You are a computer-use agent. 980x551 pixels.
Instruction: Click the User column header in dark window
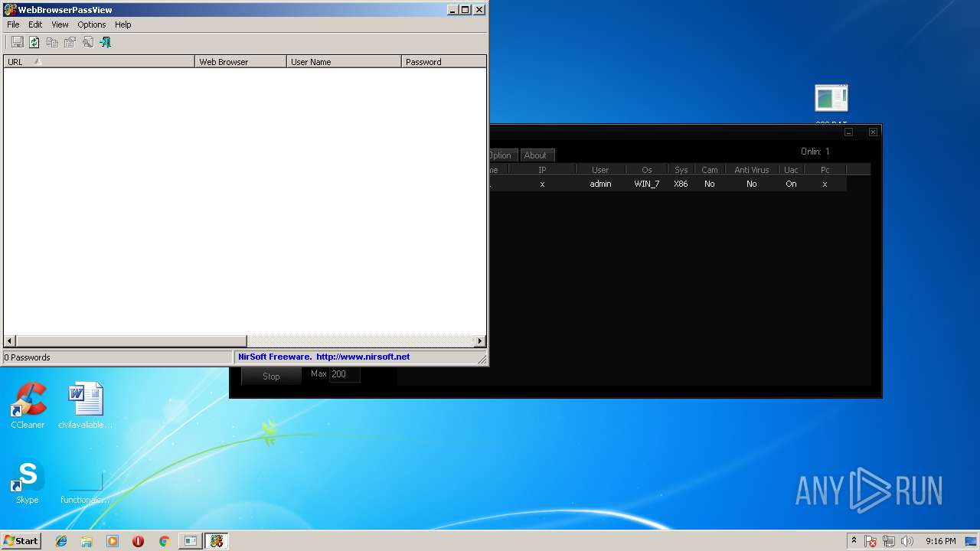[600, 170]
